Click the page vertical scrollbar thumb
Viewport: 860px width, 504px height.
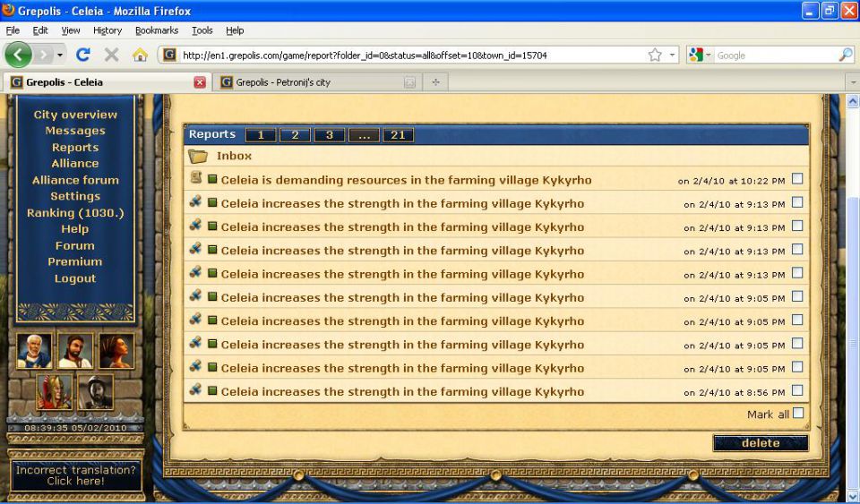click(x=853, y=346)
